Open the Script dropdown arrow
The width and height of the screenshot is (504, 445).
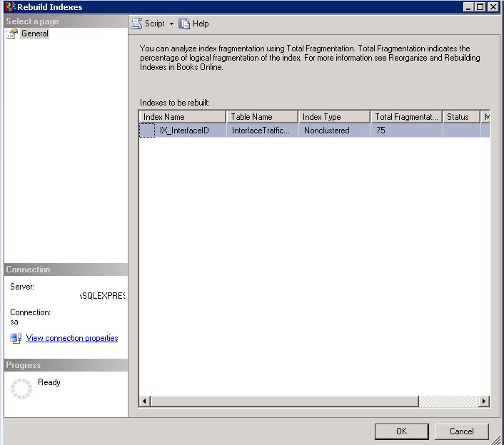[171, 24]
